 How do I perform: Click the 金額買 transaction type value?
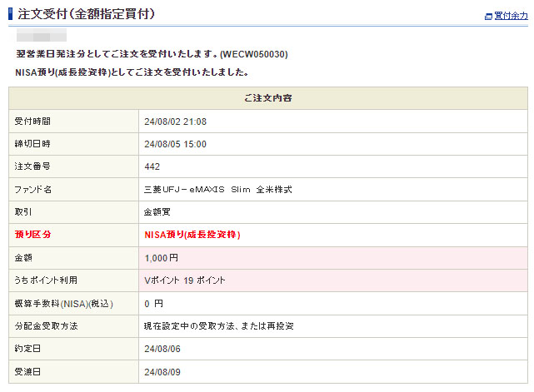(x=157, y=212)
